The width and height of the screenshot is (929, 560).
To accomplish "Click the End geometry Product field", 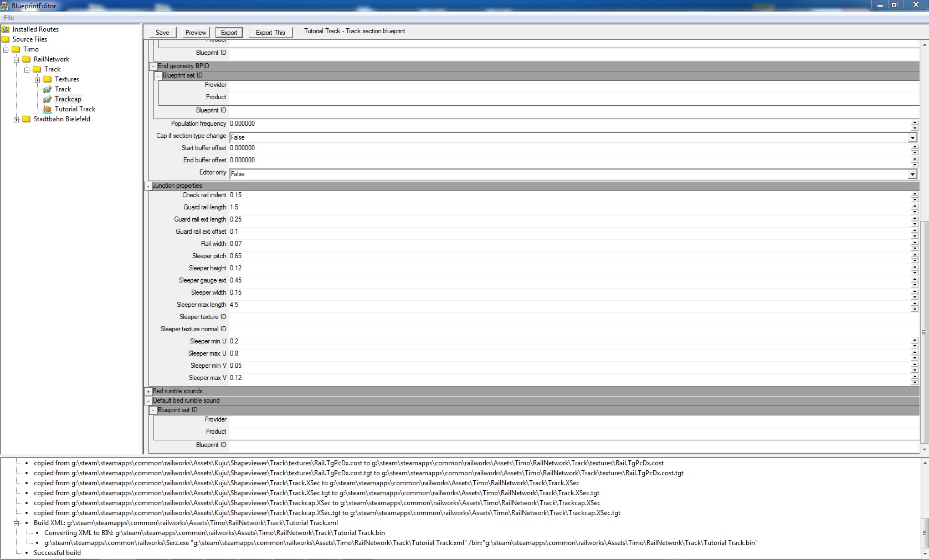I will point(574,97).
